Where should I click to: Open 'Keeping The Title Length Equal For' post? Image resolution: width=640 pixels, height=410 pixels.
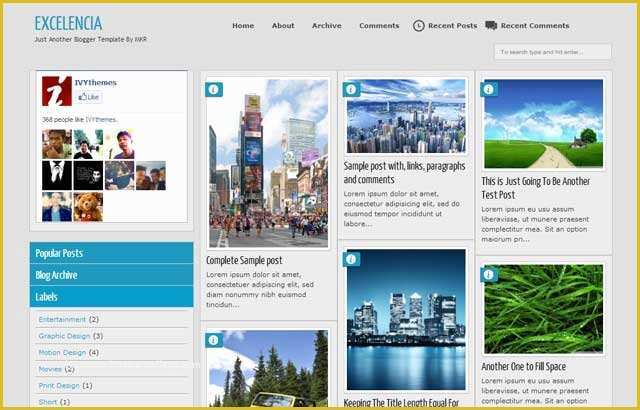tap(401, 403)
